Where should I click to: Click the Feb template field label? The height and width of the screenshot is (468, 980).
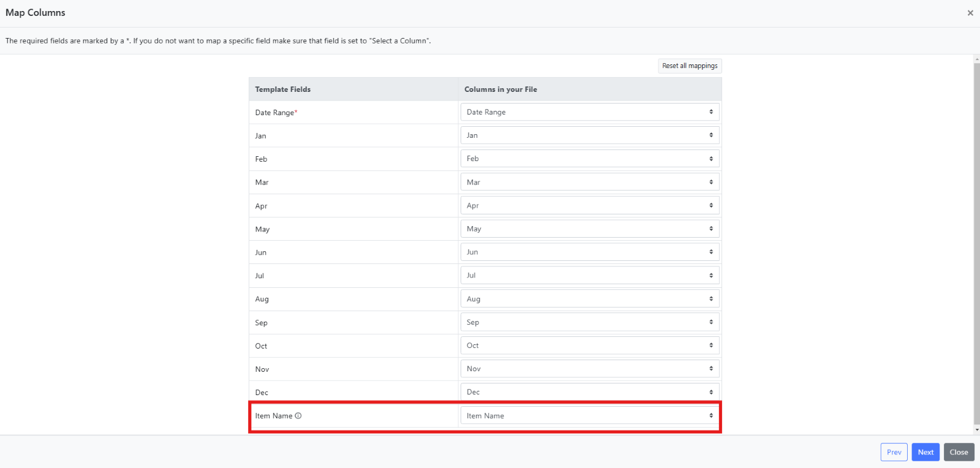point(262,159)
